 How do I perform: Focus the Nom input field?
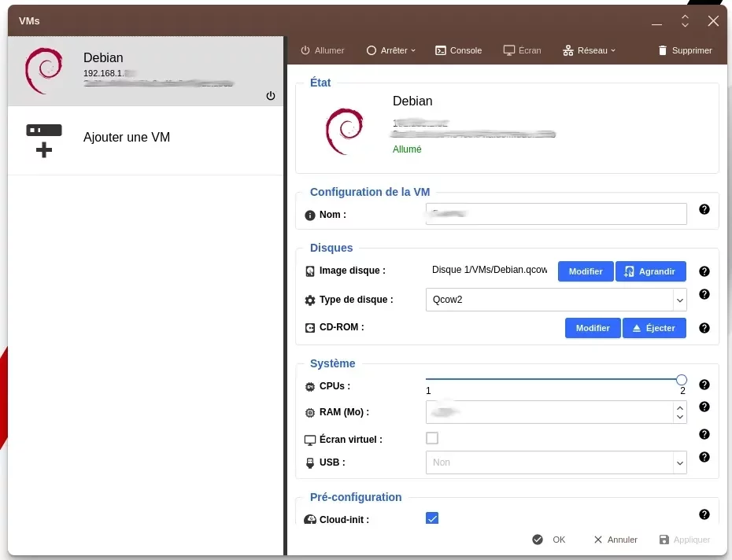(556, 214)
